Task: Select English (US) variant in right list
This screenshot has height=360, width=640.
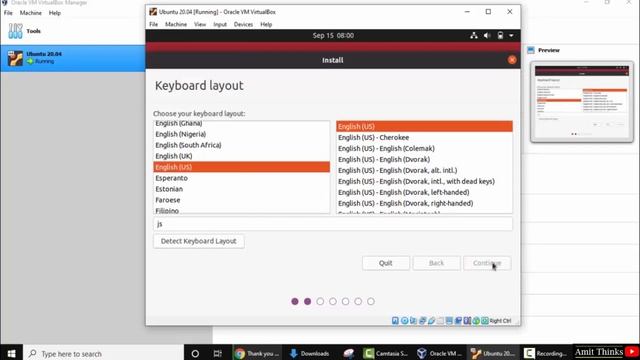Action: (x=424, y=127)
